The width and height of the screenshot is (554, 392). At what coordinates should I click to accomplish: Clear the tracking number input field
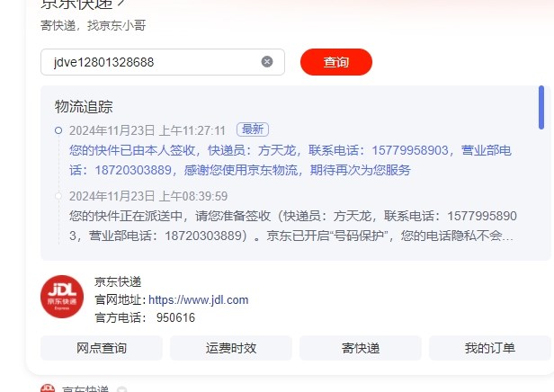[267, 62]
